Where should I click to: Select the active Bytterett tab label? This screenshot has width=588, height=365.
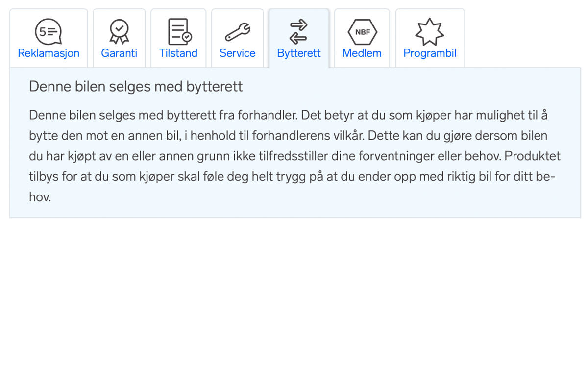[x=299, y=53]
